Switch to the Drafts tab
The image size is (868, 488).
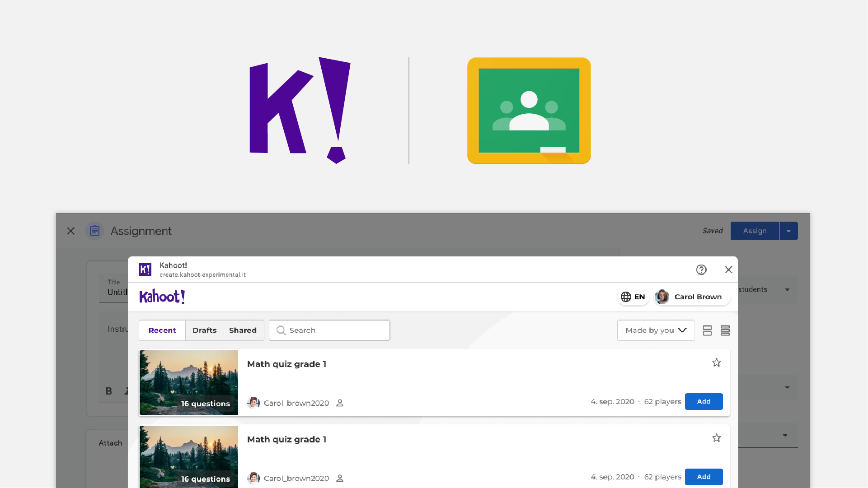(204, 330)
